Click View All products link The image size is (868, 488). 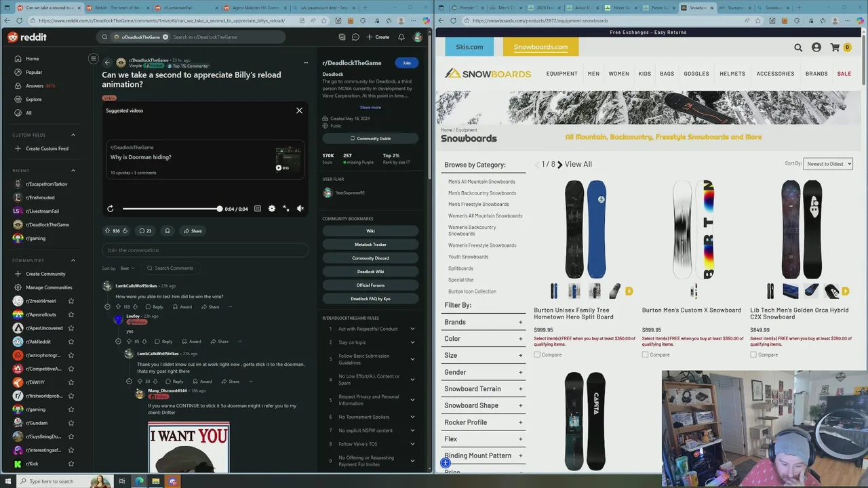click(578, 165)
